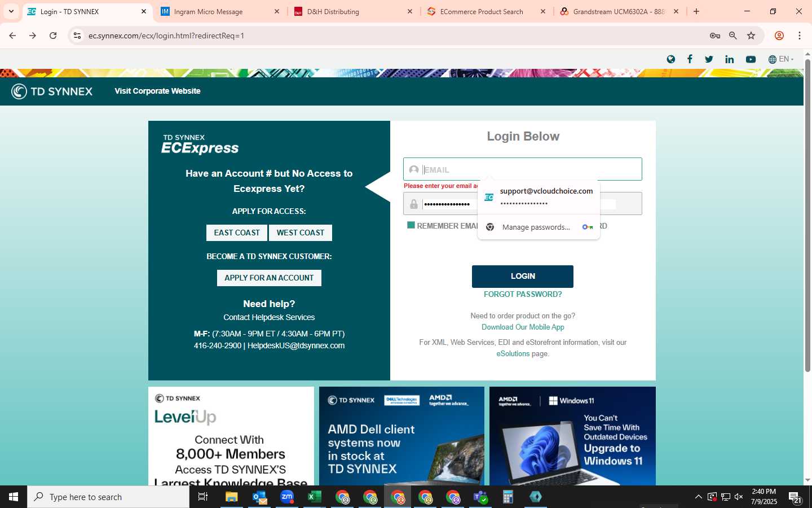Toggle the Remember Email checkbox
This screenshot has width=812, height=508.
[411, 225]
